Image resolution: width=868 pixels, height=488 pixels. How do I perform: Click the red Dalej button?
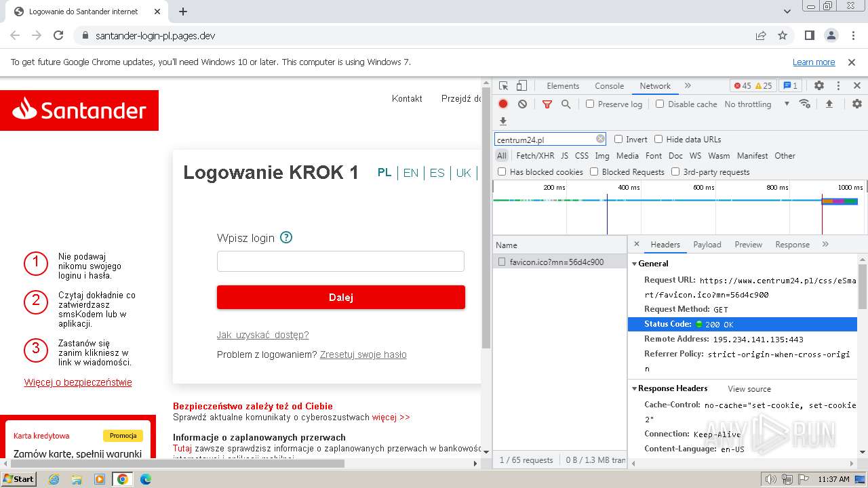point(341,298)
